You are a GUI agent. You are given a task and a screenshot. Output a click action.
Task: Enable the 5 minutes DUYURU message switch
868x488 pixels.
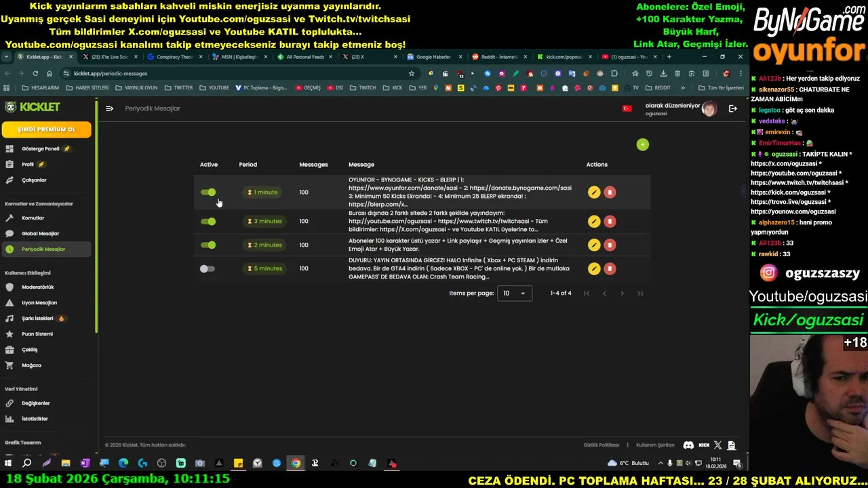pos(208,268)
